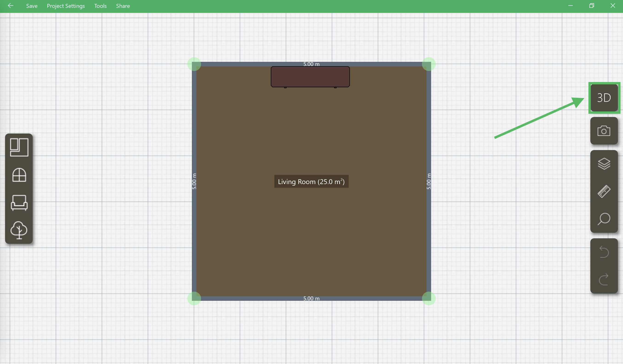Switch to 3D view mode
This screenshot has width=623, height=364.
604,98
